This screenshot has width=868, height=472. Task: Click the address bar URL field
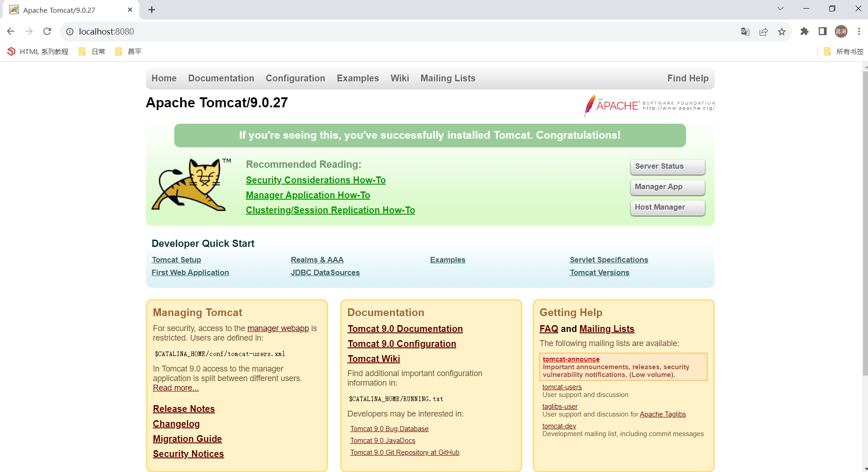coord(364,31)
